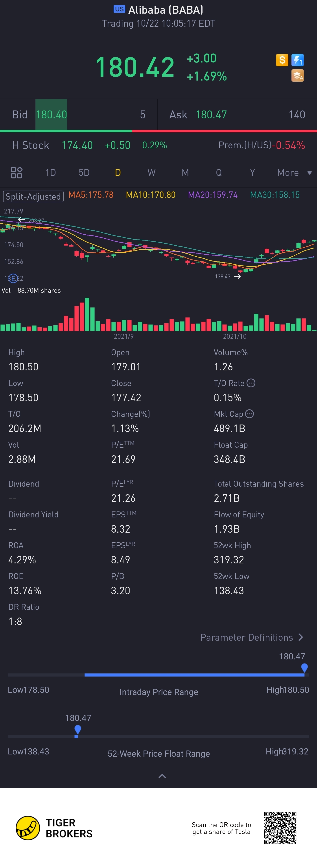Screen dimensions: 317x868
Task: Tap the volume bar chart
Action: 158,314
